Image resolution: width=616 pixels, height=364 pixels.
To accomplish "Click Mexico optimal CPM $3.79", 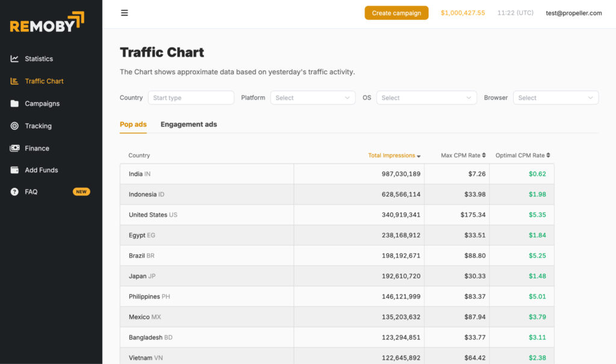I will coord(537,317).
